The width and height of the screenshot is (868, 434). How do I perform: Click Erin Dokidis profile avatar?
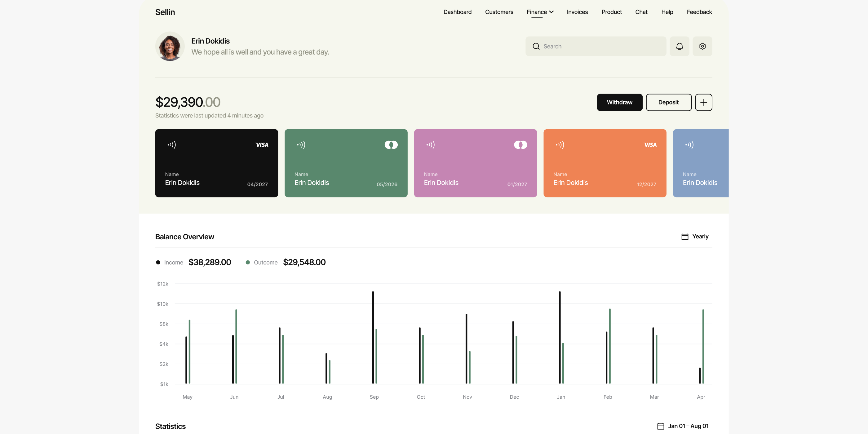tap(170, 46)
